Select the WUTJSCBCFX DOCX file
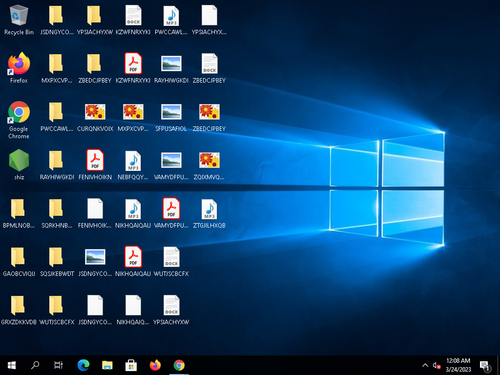This screenshot has height=375, width=500. 171,261
